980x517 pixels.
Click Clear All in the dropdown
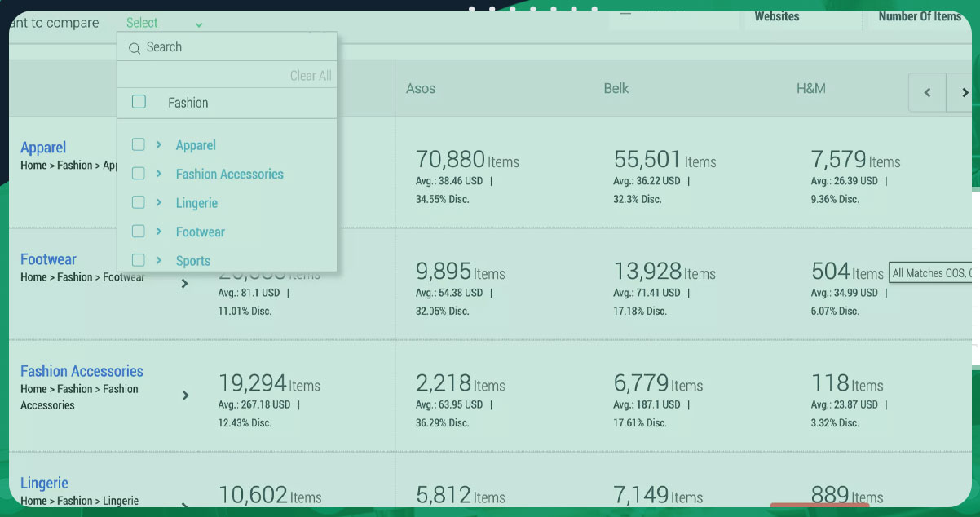(311, 76)
